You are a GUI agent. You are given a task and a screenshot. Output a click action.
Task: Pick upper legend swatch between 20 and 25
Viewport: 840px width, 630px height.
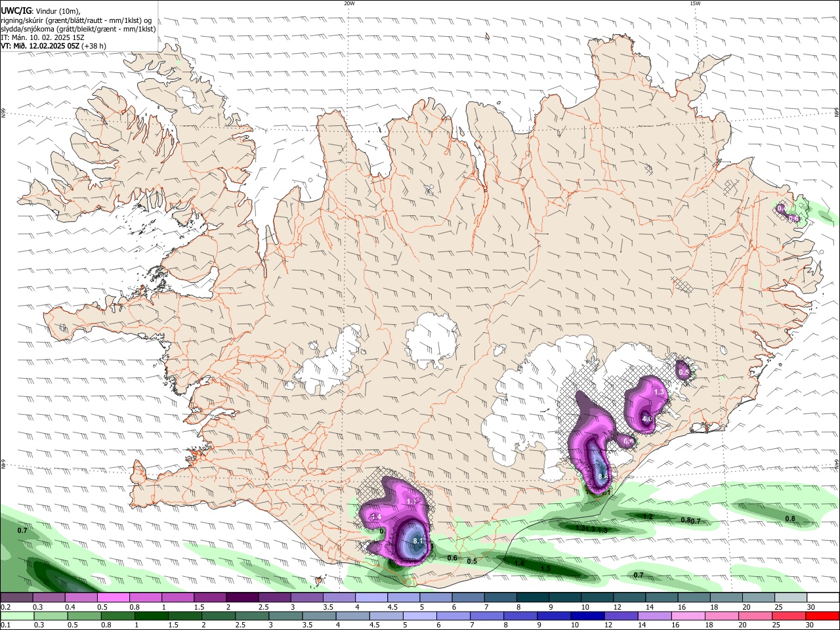click(x=759, y=598)
